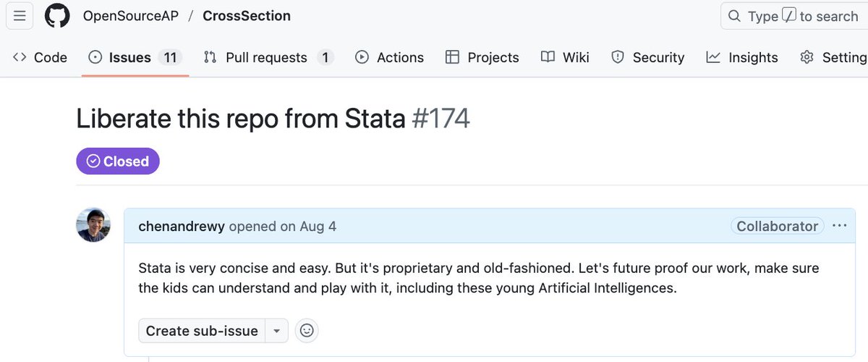Open the repository Settings tab
868x362 pixels.
pyautogui.click(x=833, y=57)
